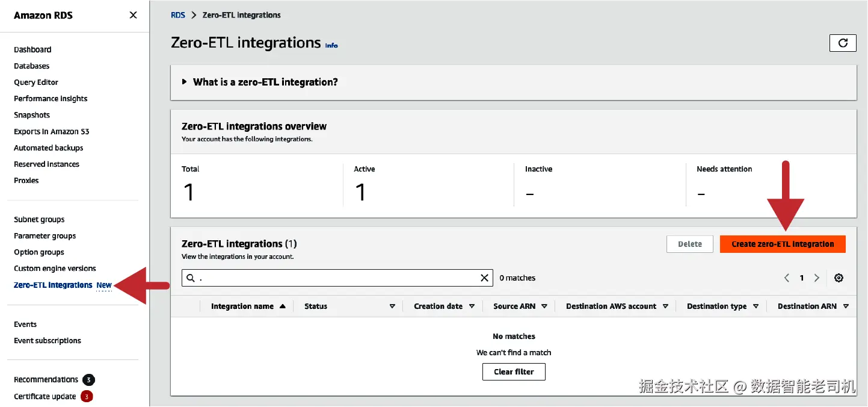Focus the integrations search input field
Screen dimensions: 868x407
337,278
